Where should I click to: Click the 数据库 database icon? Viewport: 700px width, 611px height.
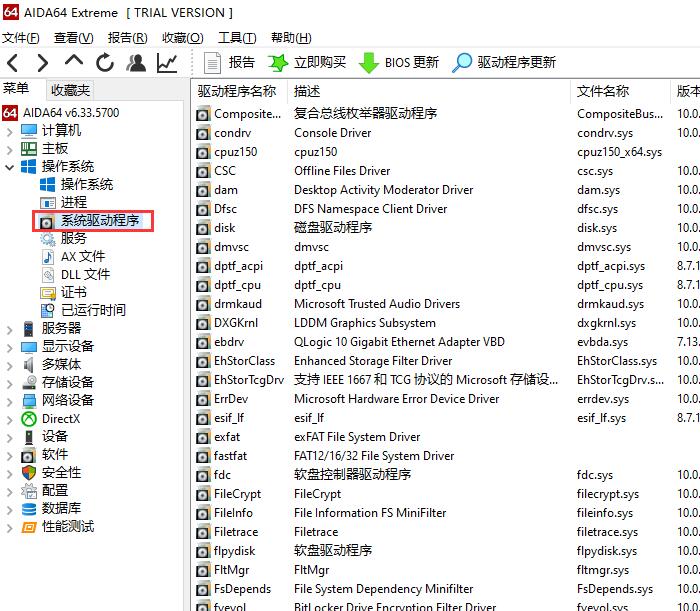(x=29, y=509)
